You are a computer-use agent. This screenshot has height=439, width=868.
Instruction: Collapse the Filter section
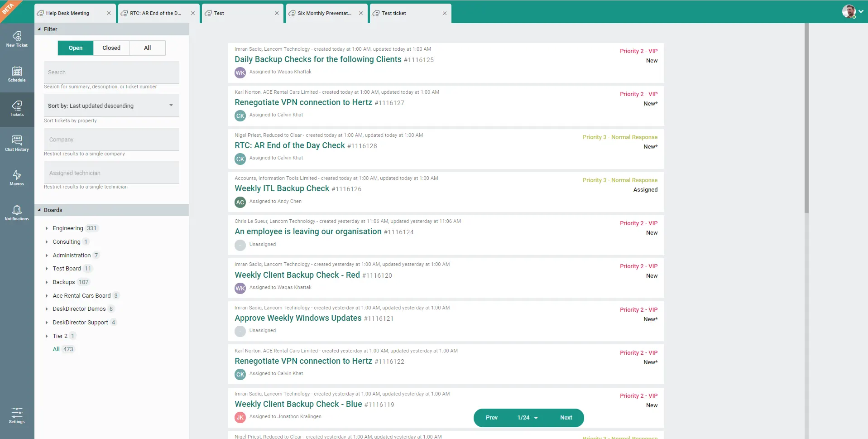pos(39,29)
